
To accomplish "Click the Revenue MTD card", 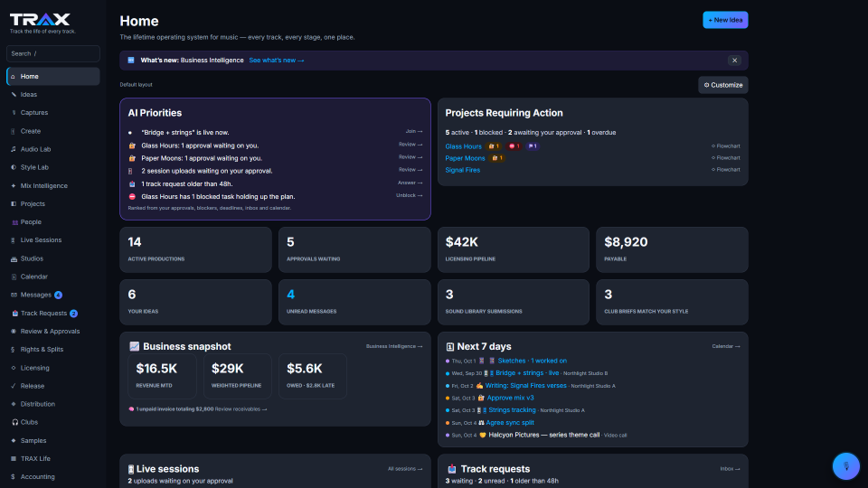I will point(162,376).
